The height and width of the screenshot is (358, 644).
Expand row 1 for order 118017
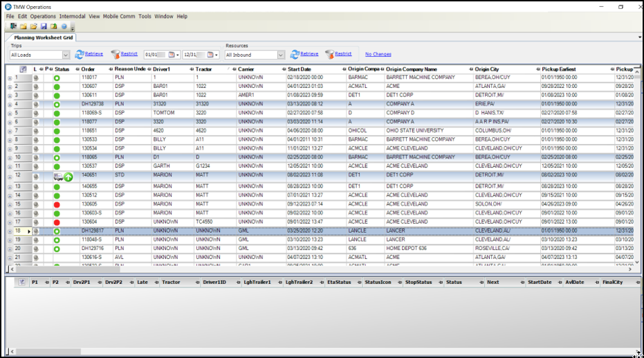10,78
